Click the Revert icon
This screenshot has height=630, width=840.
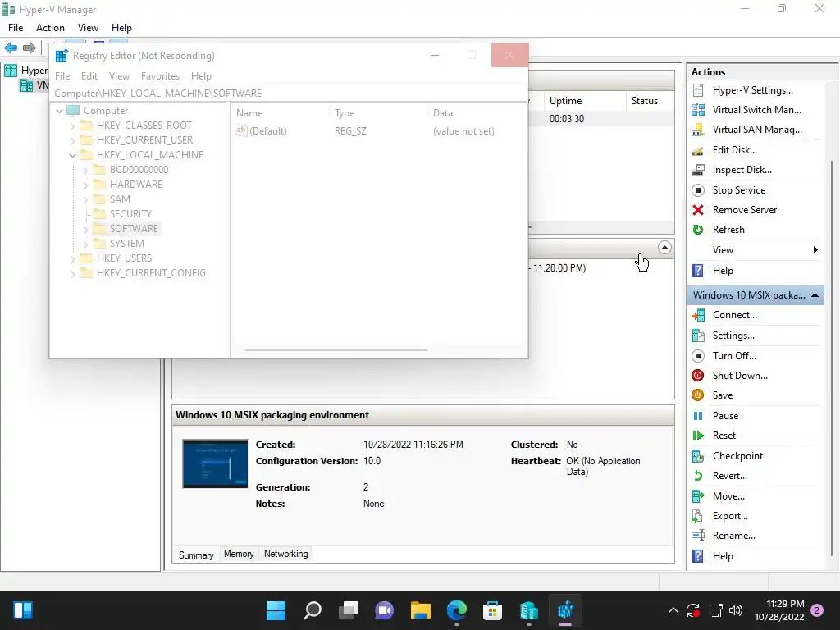(698, 476)
